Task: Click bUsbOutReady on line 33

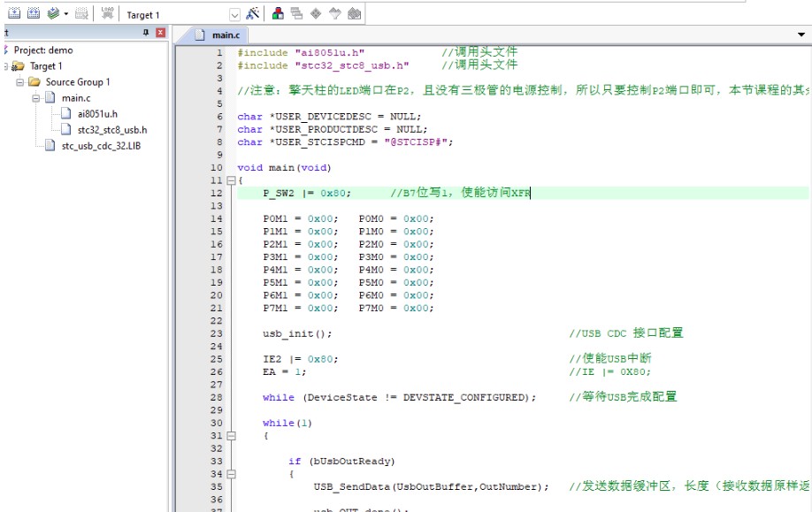Action: point(352,462)
